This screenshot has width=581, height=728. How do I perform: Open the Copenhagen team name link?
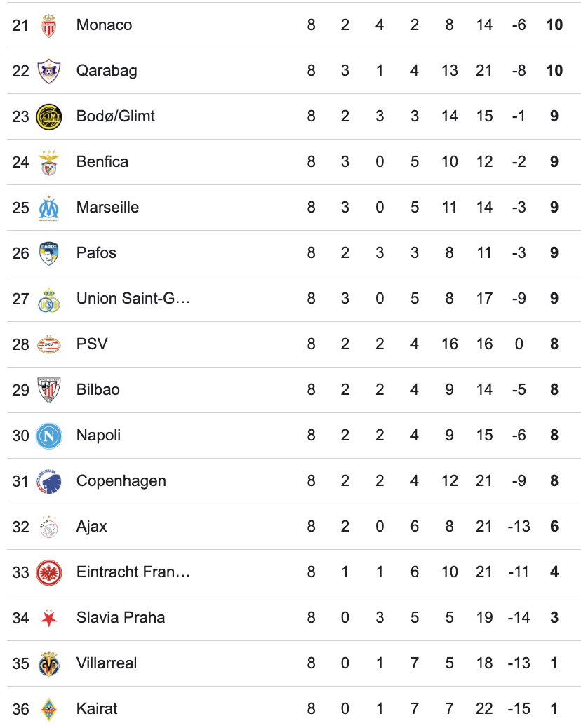click(121, 481)
